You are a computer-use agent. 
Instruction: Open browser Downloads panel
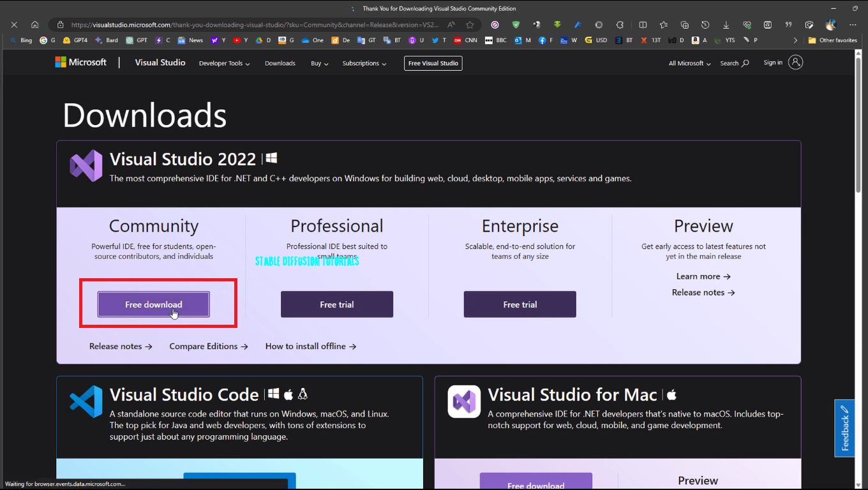point(726,25)
